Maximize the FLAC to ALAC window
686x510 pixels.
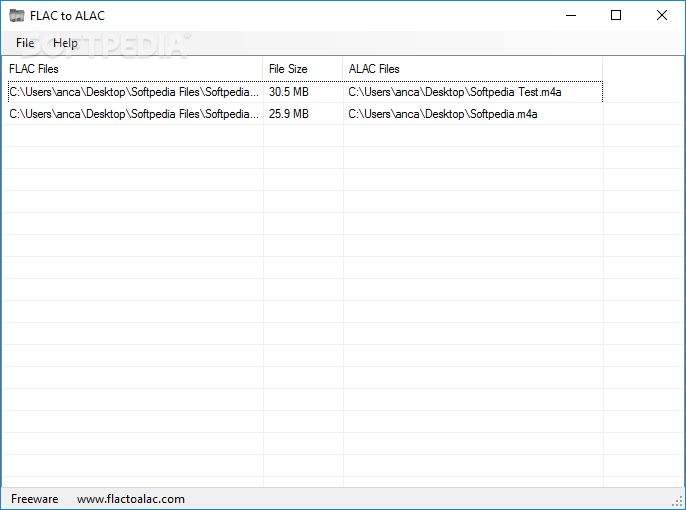point(616,15)
